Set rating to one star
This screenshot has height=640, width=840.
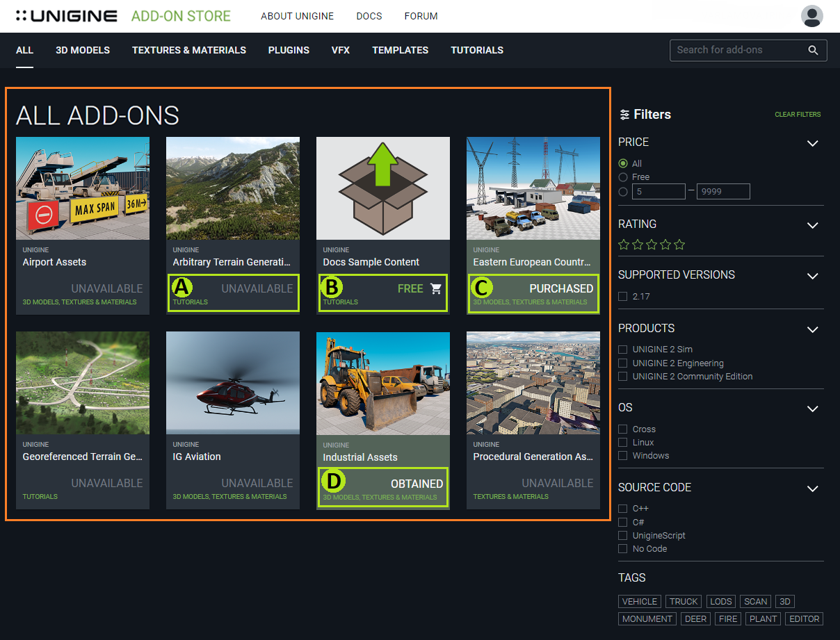point(624,245)
